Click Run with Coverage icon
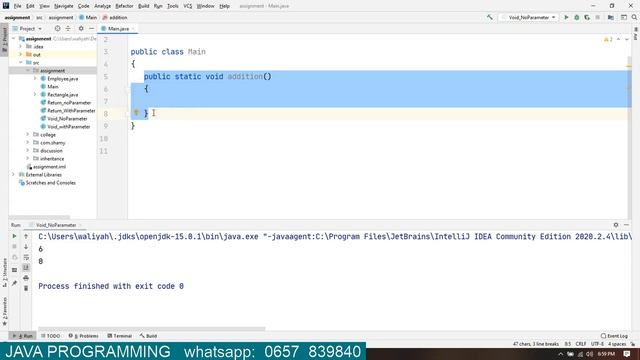The height and width of the screenshot is (360, 640). coord(587,18)
